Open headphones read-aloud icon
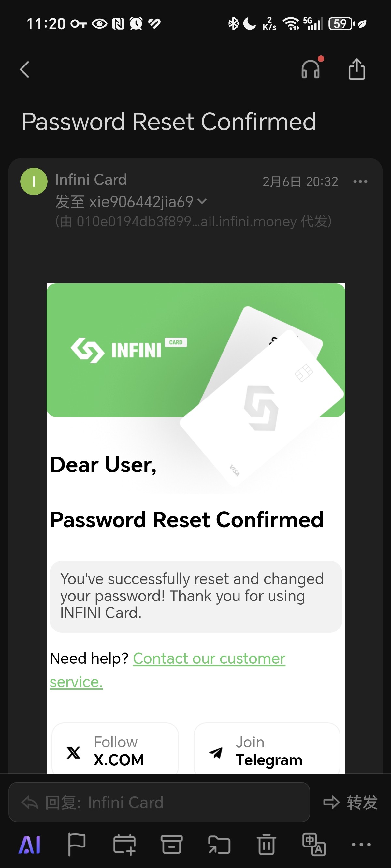 tap(311, 68)
